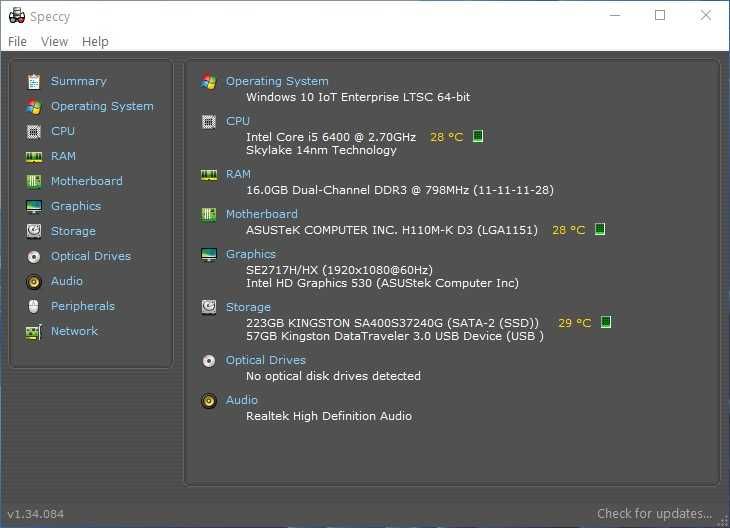Go to Operating System section in sidebar
Image resolution: width=730 pixels, height=528 pixels.
click(102, 106)
